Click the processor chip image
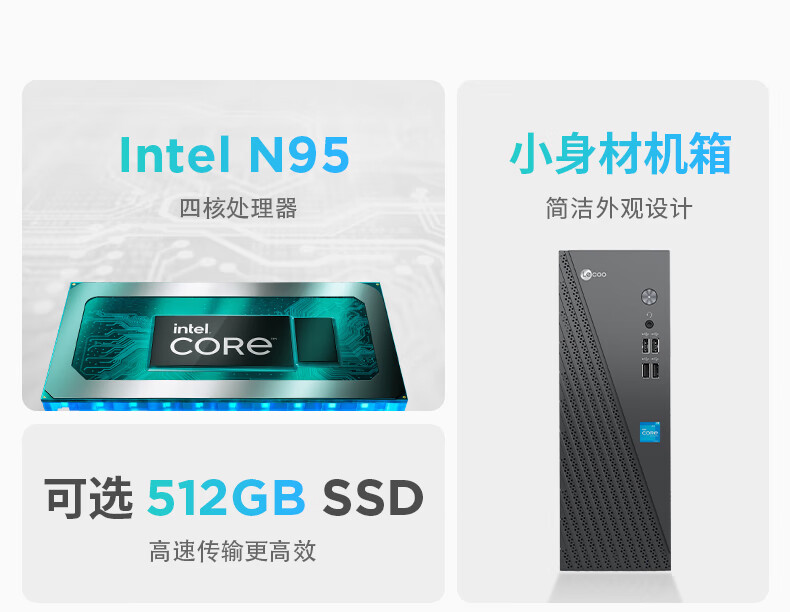Image resolution: width=790 pixels, height=612 pixels. 224,345
